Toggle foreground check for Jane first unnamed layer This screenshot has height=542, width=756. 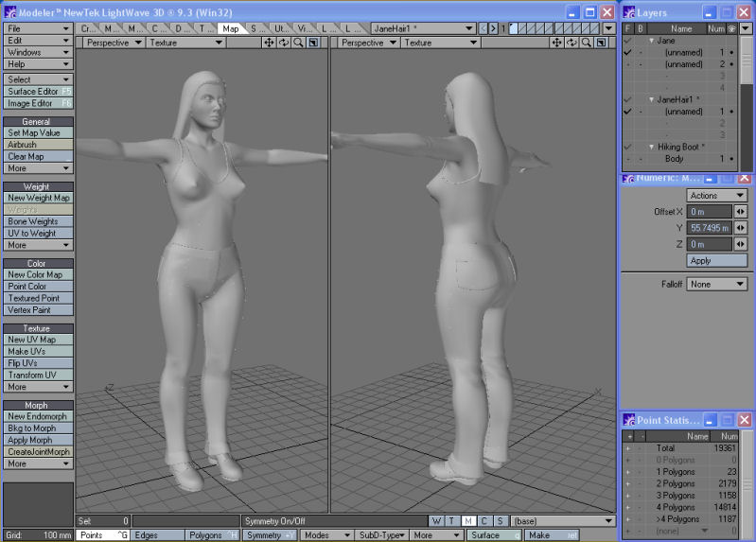click(x=627, y=53)
